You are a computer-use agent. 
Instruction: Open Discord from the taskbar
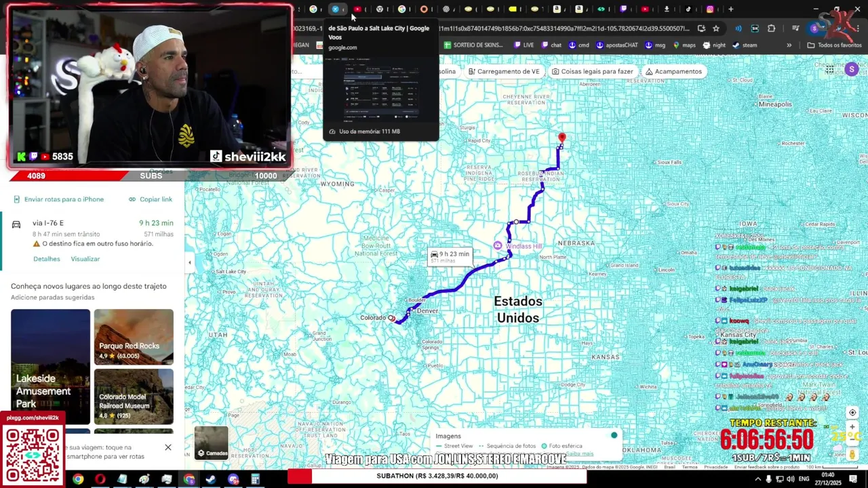[233, 479]
